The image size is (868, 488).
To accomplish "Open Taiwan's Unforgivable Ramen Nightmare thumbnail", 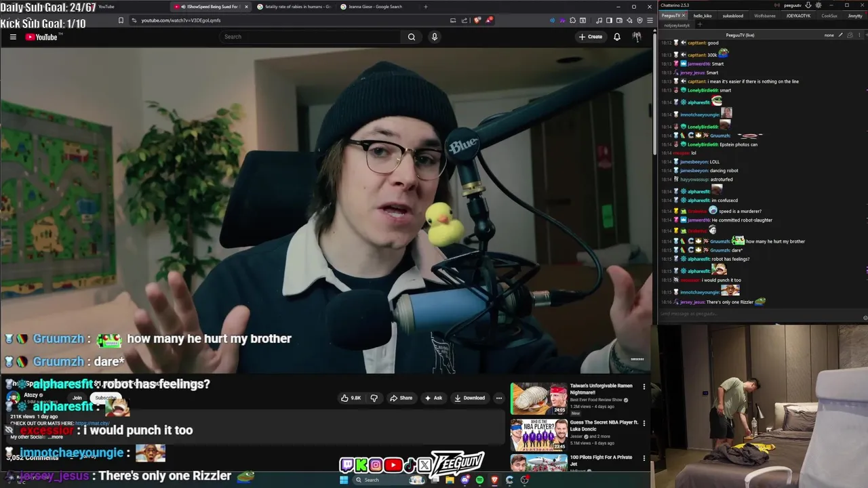I will click(539, 399).
